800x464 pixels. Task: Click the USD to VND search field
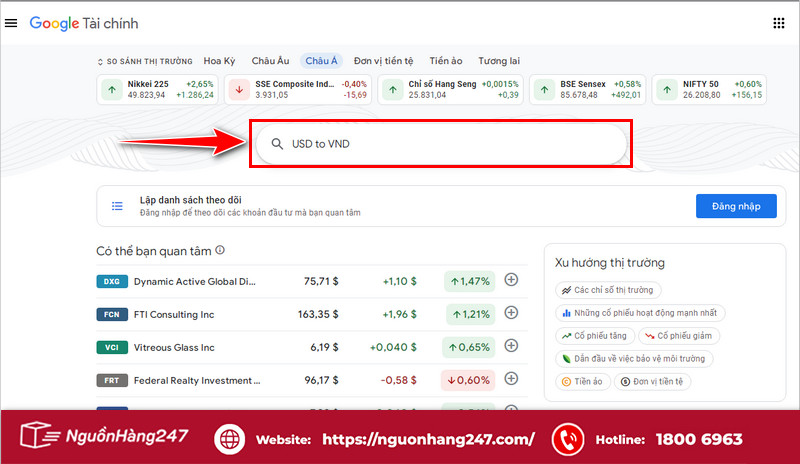tap(440, 144)
